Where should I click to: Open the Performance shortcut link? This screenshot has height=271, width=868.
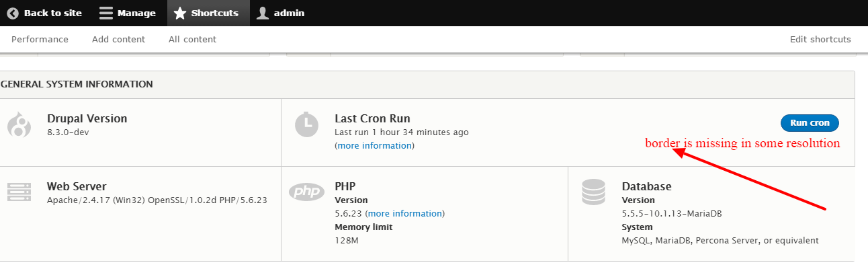[x=40, y=39]
